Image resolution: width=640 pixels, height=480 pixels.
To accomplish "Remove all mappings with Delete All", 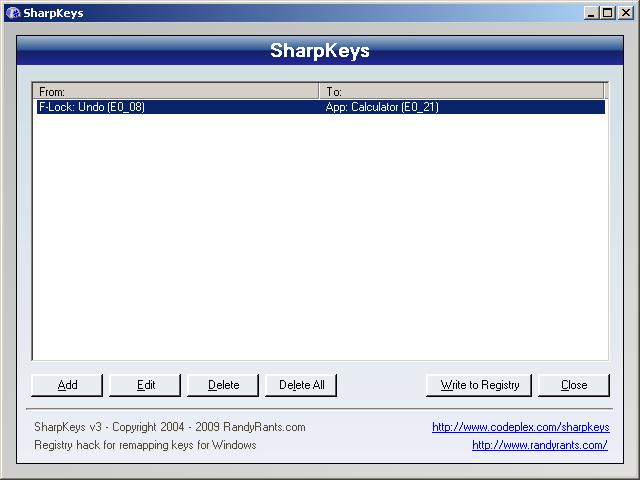I will tap(301, 385).
